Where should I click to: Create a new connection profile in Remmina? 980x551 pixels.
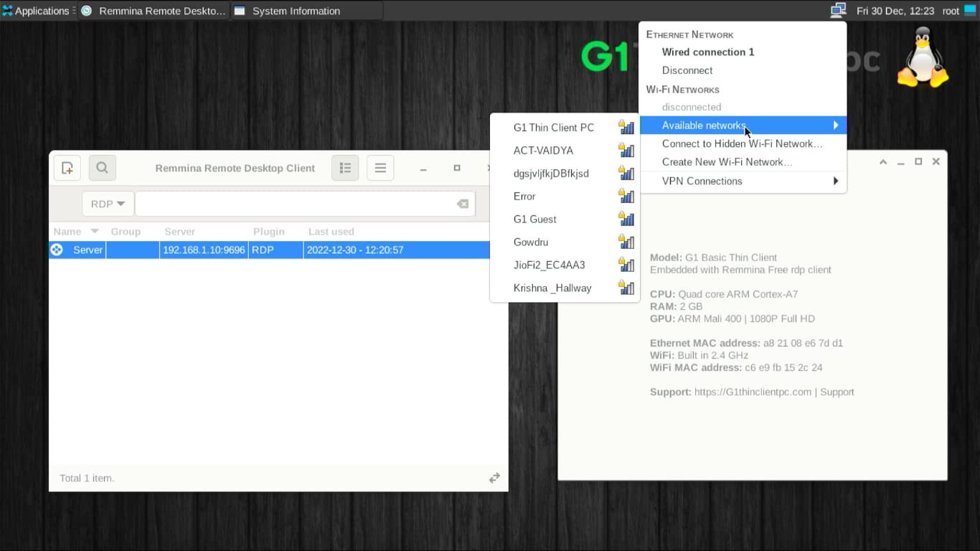pos(67,167)
